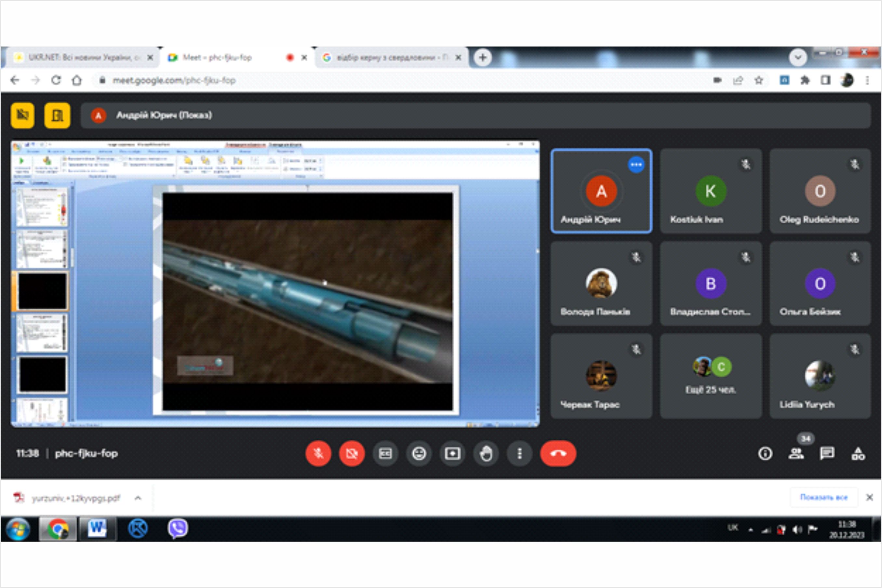882x588 pixels.
Task: Switch to the Google search tab
Action: [x=388, y=57]
